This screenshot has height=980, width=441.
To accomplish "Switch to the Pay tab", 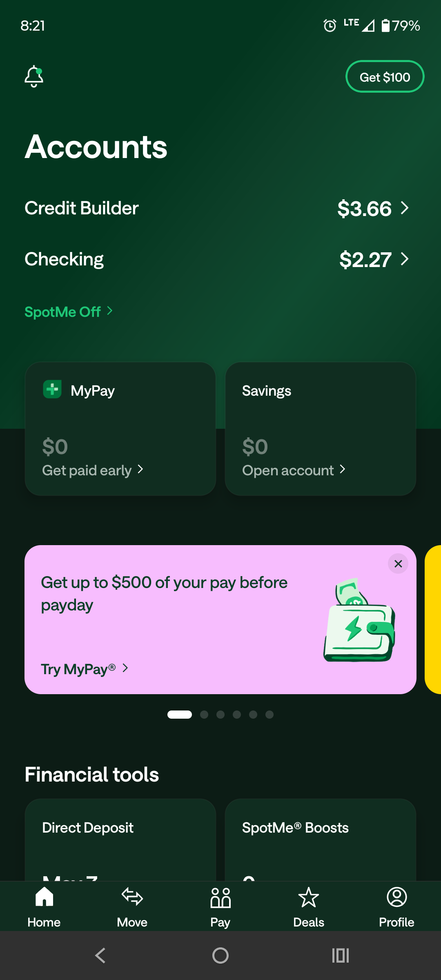I will point(220,907).
